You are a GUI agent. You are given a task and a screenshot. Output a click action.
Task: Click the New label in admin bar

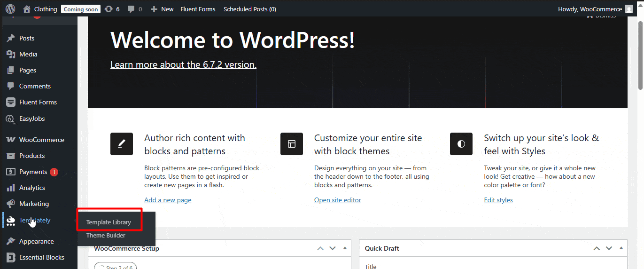point(167,9)
